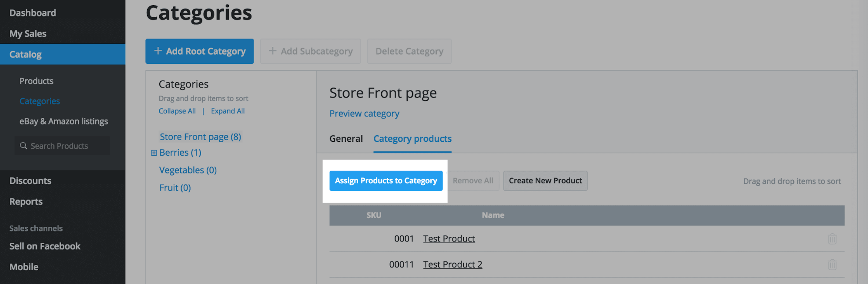Click the Add Root Category button
Image resolution: width=868 pixels, height=284 pixels.
pos(199,51)
